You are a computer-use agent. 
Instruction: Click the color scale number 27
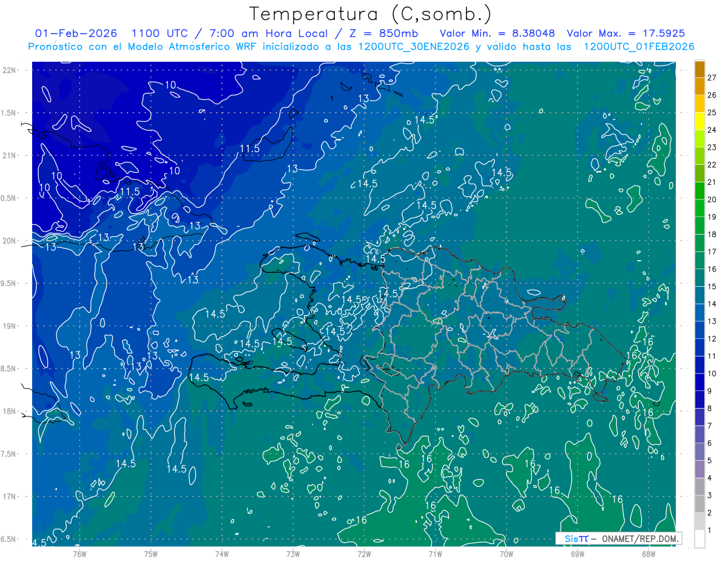coord(712,78)
